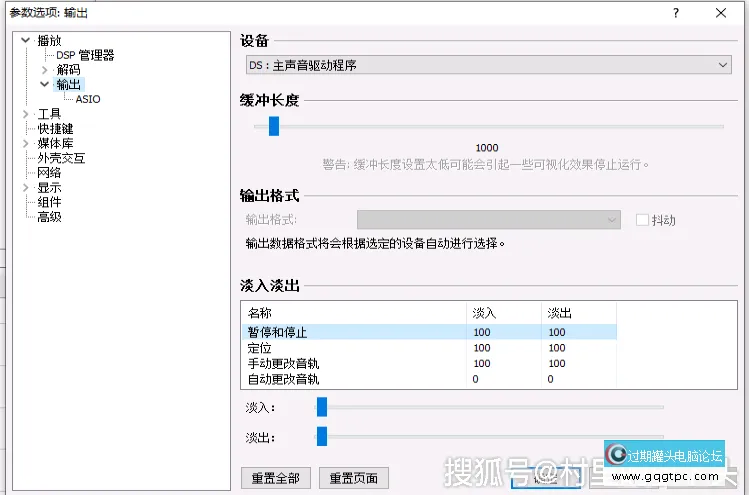Viewport: 749px width, 495px height.
Task: Collapse the 输出 tree node
Action: [44, 85]
